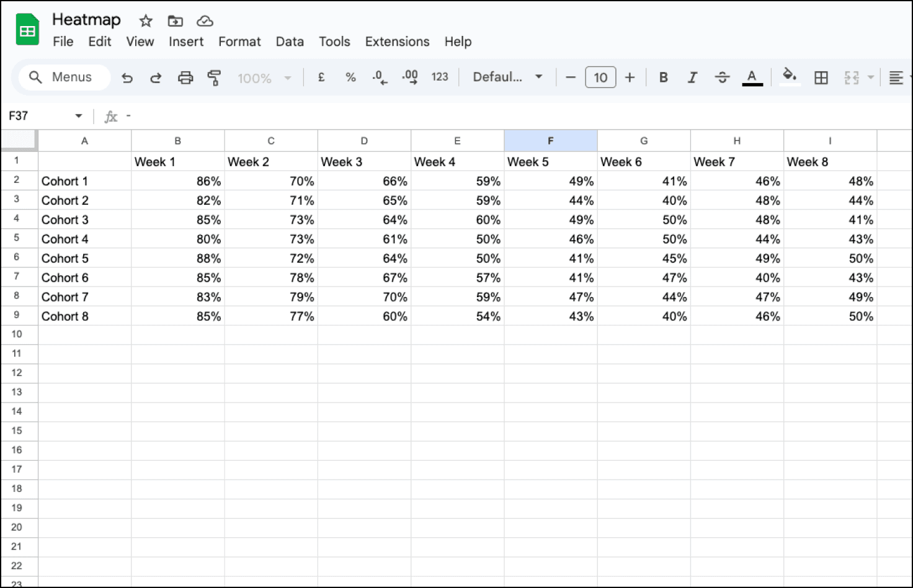Open the Extensions menu
Image resolution: width=913 pixels, height=588 pixels.
point(397,42)
